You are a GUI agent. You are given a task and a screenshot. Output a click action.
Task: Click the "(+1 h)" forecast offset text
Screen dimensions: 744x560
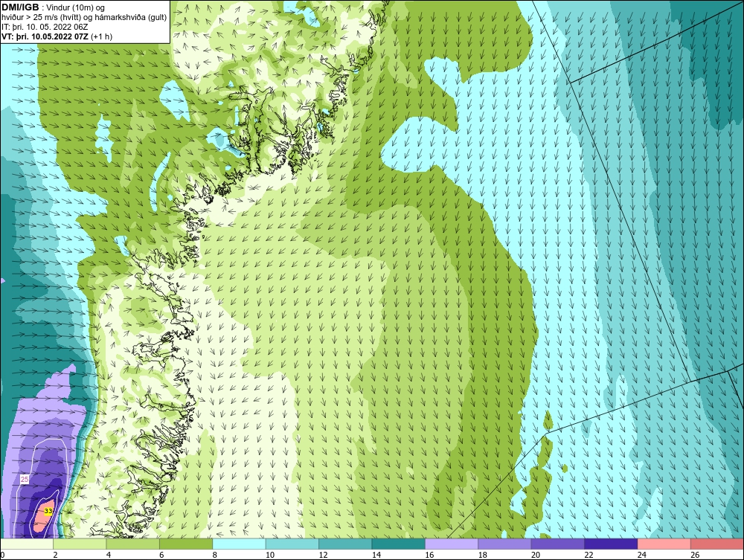click(101, 36)
